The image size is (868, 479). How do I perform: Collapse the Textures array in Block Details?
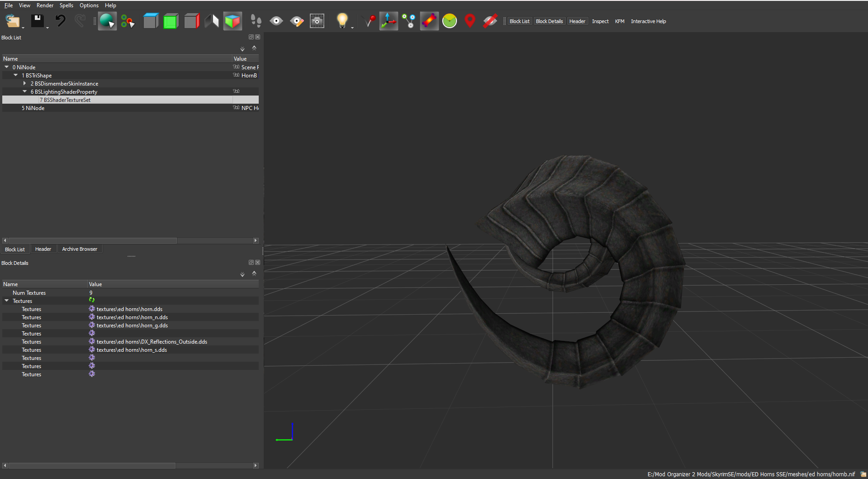(7, 301)
